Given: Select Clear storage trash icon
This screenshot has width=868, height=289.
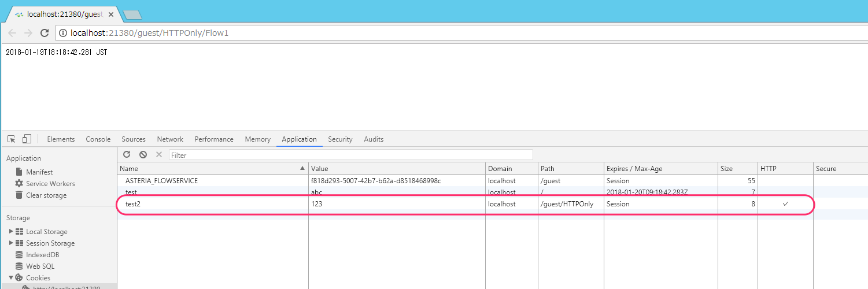Looking at the screenshot, I should [19, 195].
